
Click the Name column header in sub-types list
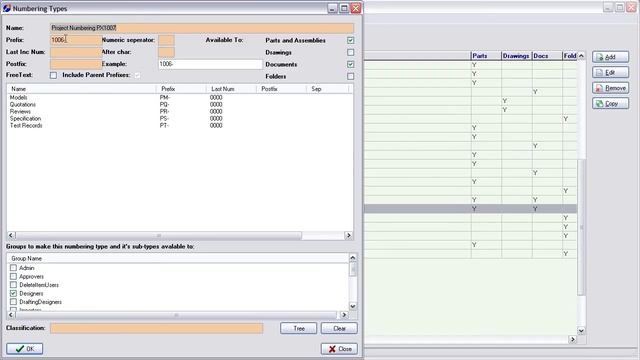tap(82, 89)
